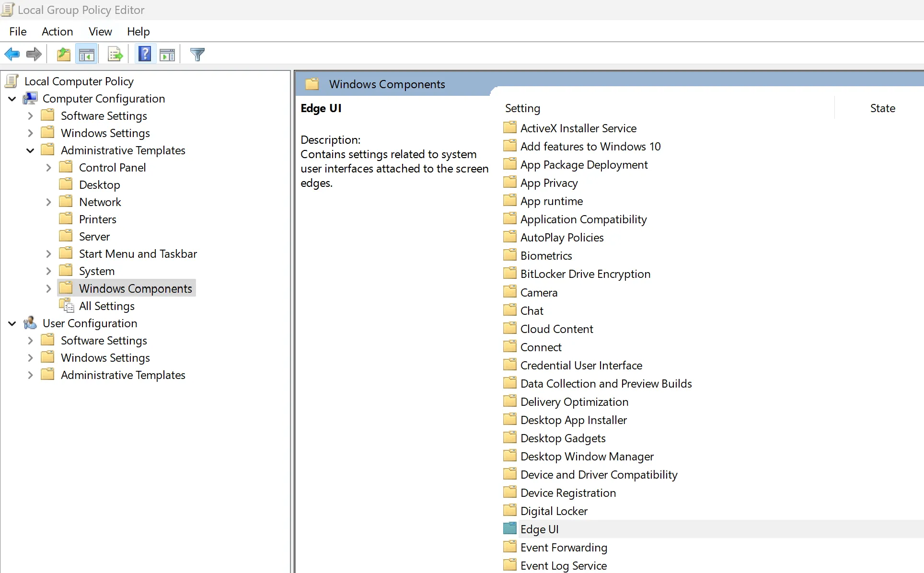Image resolution: width=924 pixels, height=573 pixels.
Task: Collapse the User Configuration node
Action: 12,323
